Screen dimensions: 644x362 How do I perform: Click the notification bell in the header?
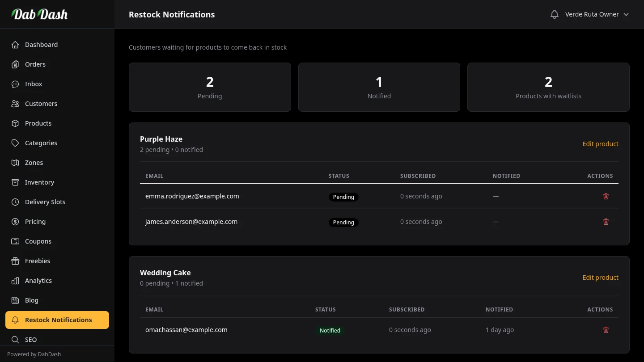(x=554, y=14)
